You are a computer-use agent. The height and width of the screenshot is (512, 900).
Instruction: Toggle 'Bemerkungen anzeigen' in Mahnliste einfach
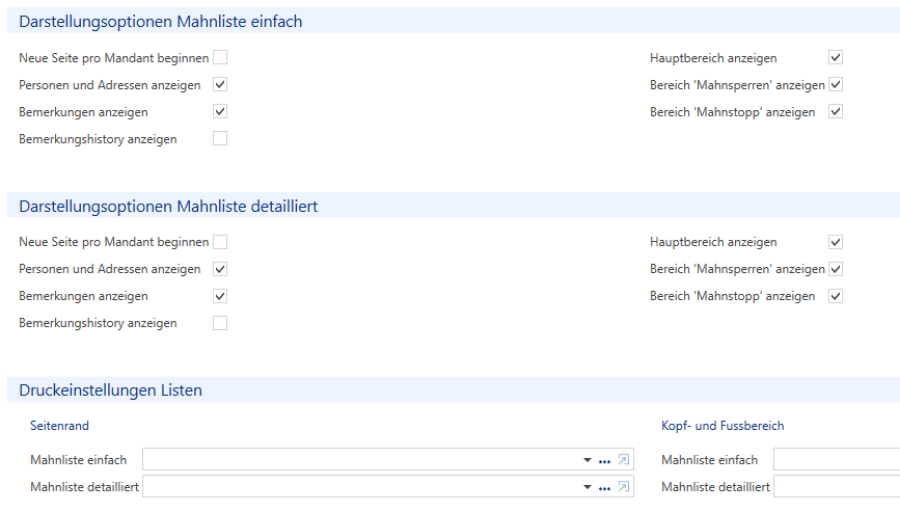click(x=220, y=111)
